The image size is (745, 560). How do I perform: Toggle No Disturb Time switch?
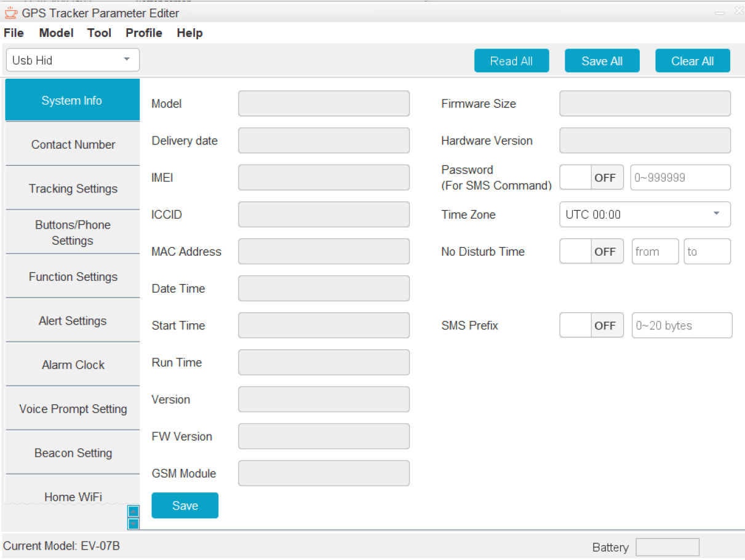click(x=591, y=251)
